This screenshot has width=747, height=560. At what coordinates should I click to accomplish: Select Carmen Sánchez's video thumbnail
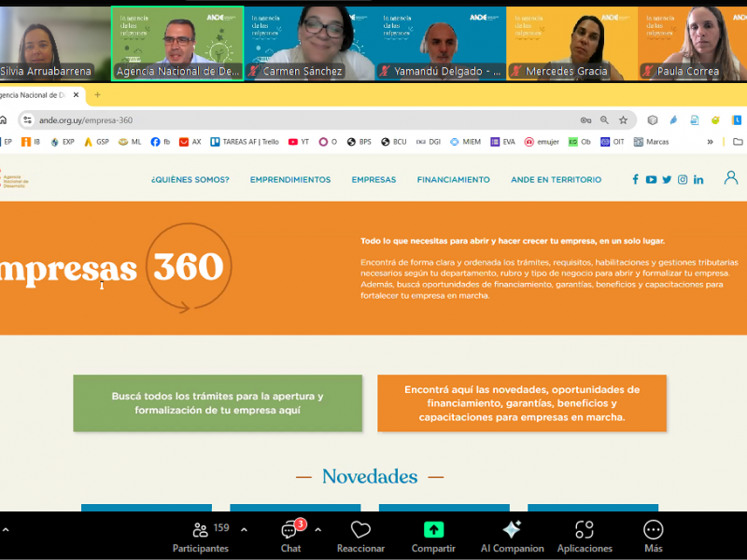point(309,44)
